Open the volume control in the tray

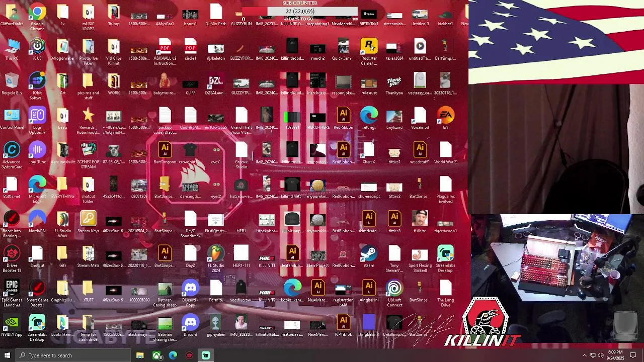(600, 355)
